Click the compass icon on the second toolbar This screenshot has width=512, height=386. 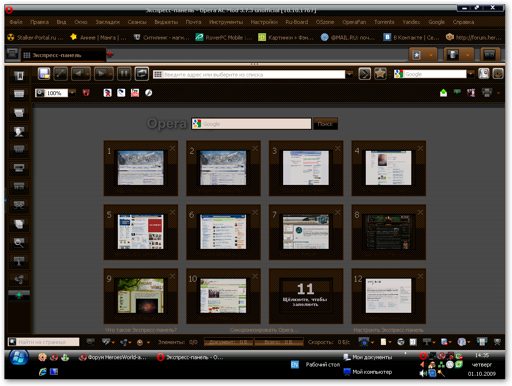(149, 93)
